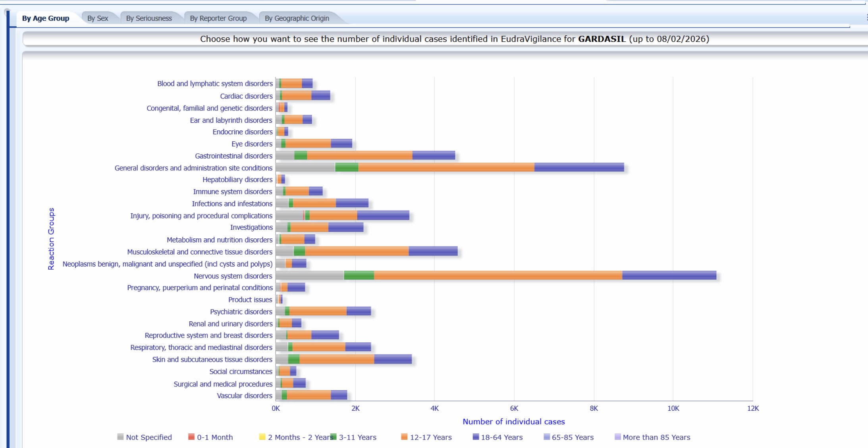Screen dimensions: 868x448
Task: Click the Nervous system disorders label
Action: [x=233, y=276]
